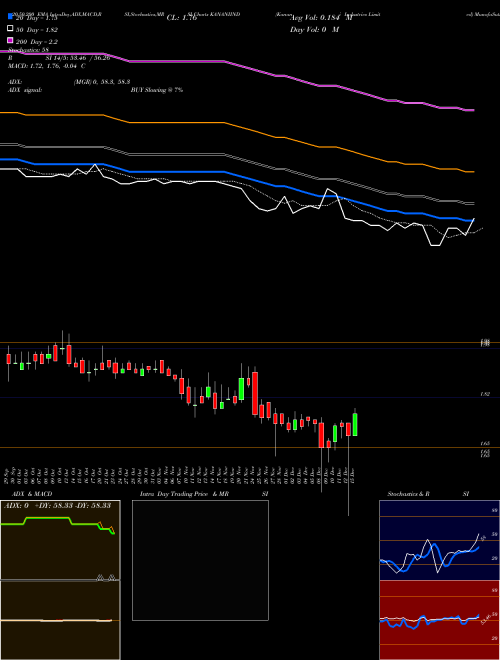
Task: Click the 'Stochastics & R' panel title
Action: point(408,494)
